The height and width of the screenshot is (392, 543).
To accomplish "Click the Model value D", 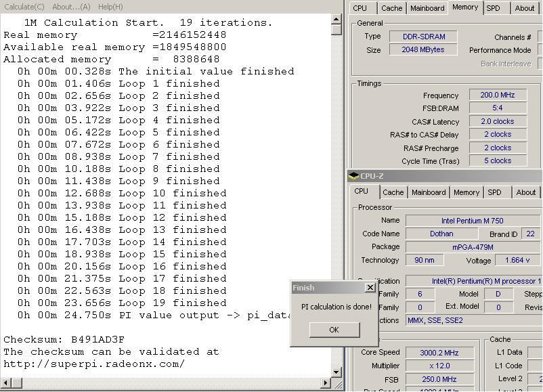I will [498, 294].
